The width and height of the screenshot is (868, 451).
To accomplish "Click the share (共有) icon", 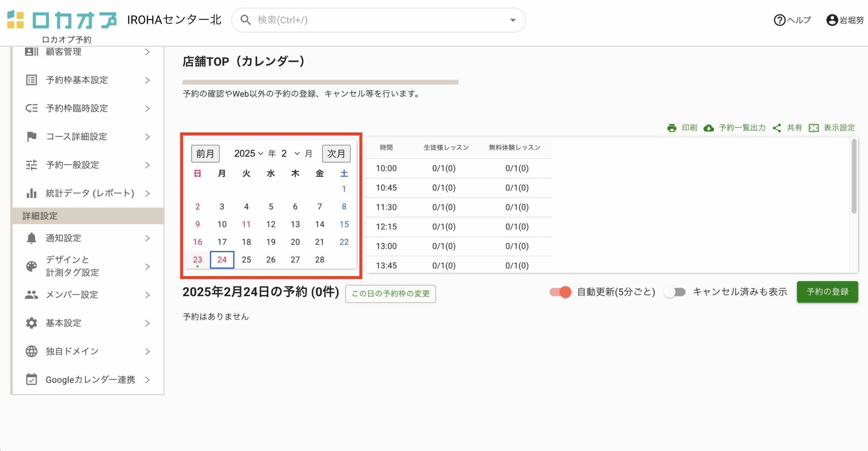I will pos(777,128).
